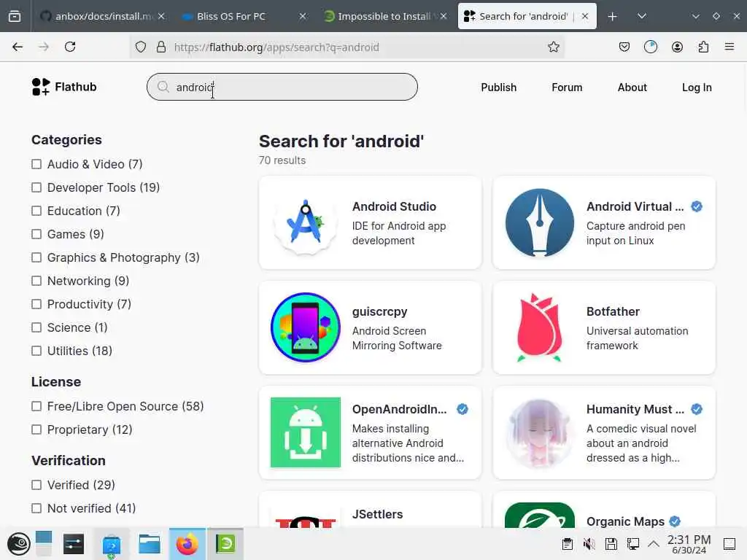Launch the Discover software center icon

pos(111,544)
